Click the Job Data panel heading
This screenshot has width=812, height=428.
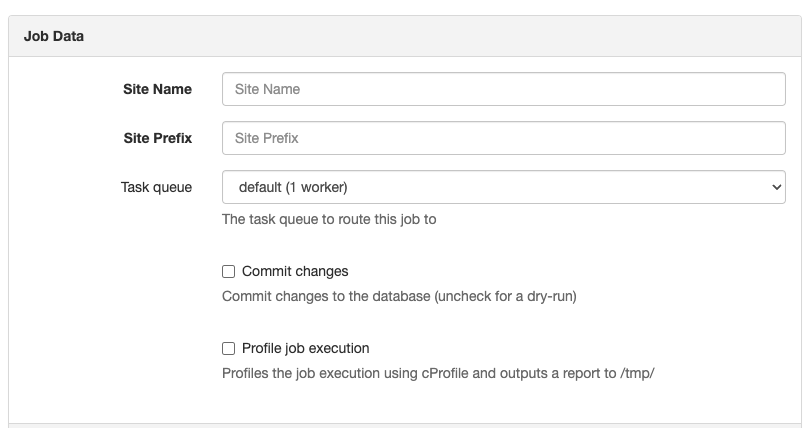point(54,36)
